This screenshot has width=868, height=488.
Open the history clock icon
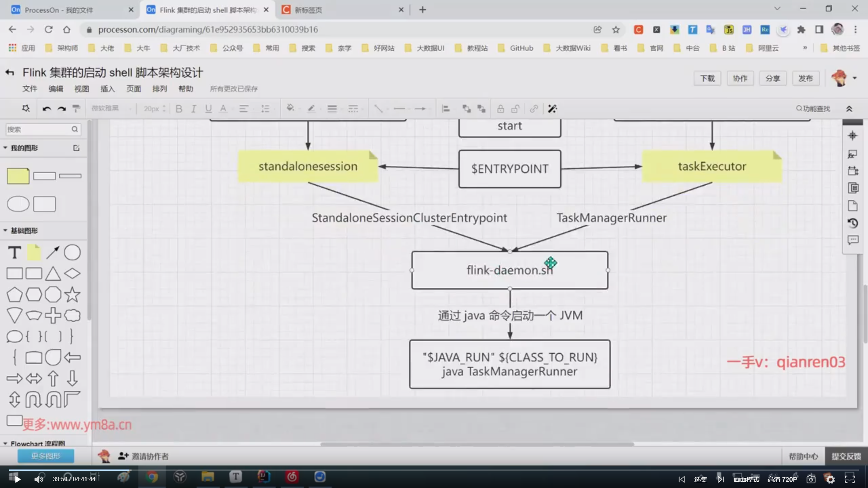pyautogui.click(x=853, y=223)
